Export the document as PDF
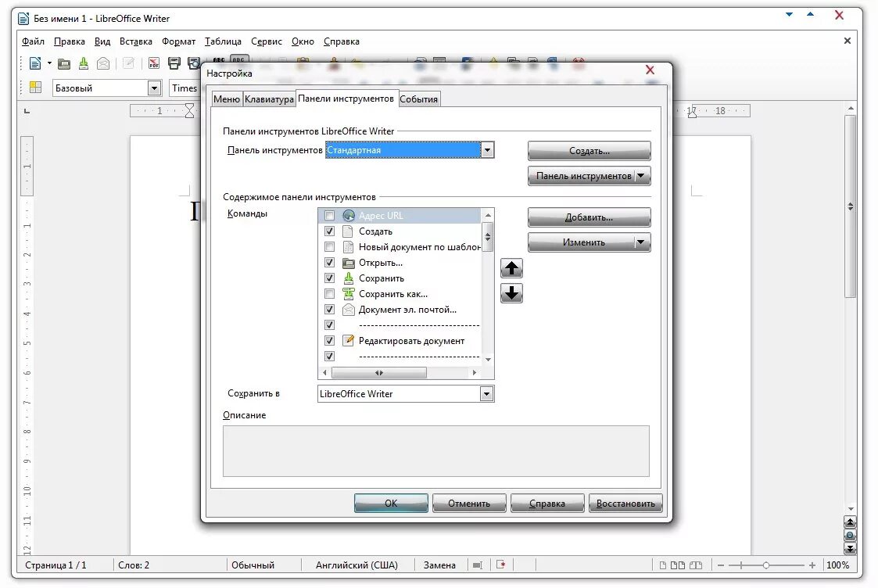Screen dimensions: 878x588 point(153,63)
